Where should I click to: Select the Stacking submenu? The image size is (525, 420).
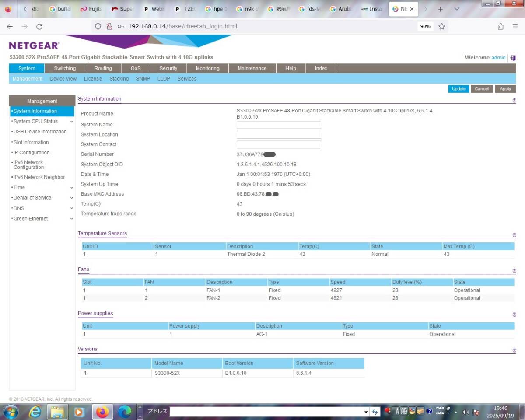pos(119,79)
